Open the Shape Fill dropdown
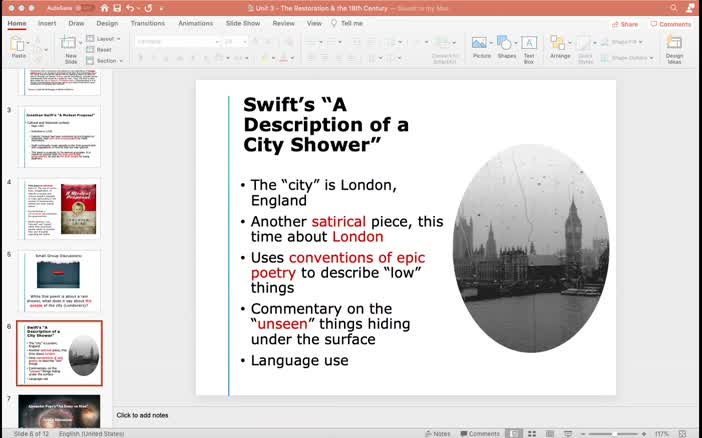This screenshot has height=438, width=702. (623, 42)
